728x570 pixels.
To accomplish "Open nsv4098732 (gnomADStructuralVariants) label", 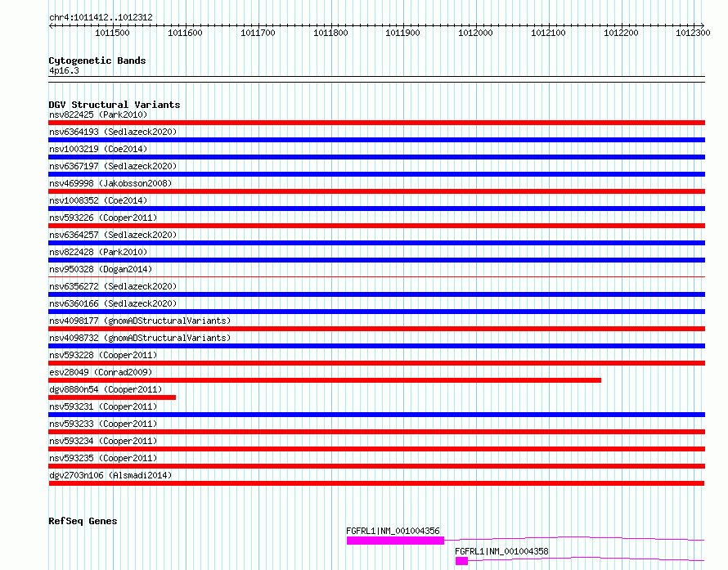I will (140, 338).
